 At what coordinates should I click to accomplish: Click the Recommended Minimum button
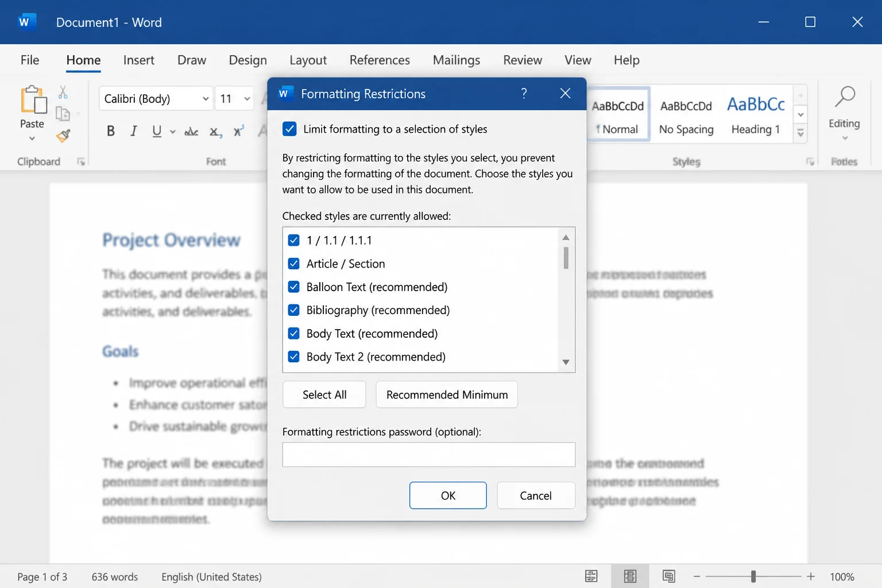click(x=447, y=394)
